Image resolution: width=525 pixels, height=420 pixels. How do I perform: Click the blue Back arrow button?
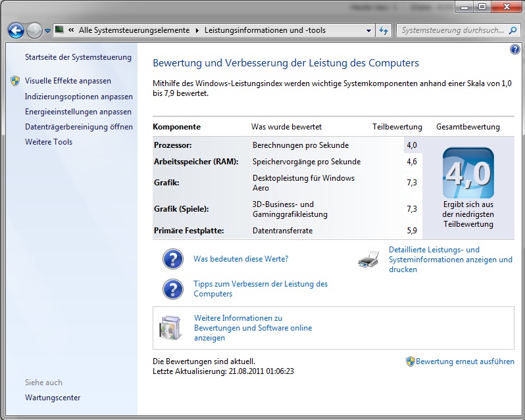click(x=16, y=31)
